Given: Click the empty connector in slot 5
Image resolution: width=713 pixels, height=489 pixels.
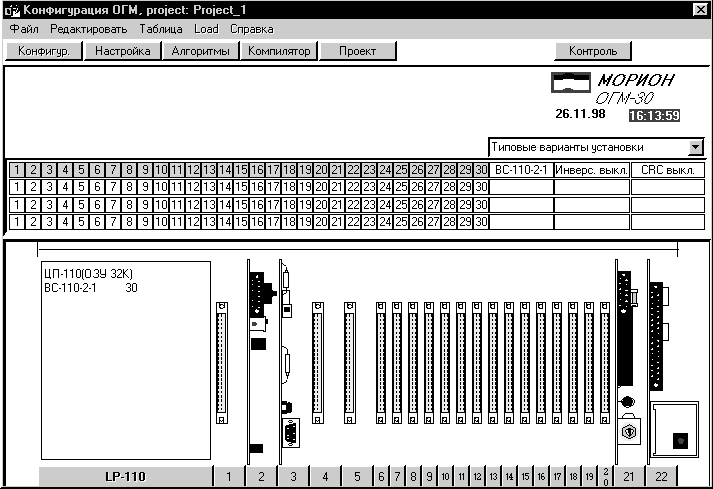Looking at the screenshot, I should [x=350, y=363].
